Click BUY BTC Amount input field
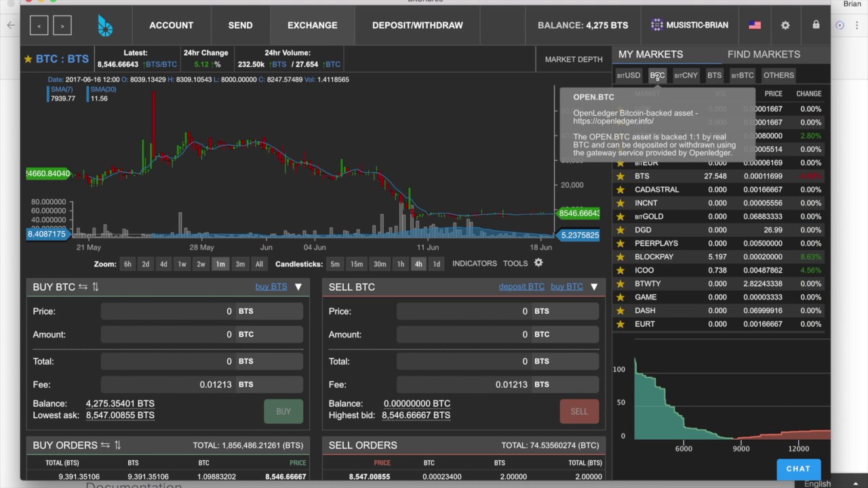This screenshot has width=868, height=488. click(167, 334)
